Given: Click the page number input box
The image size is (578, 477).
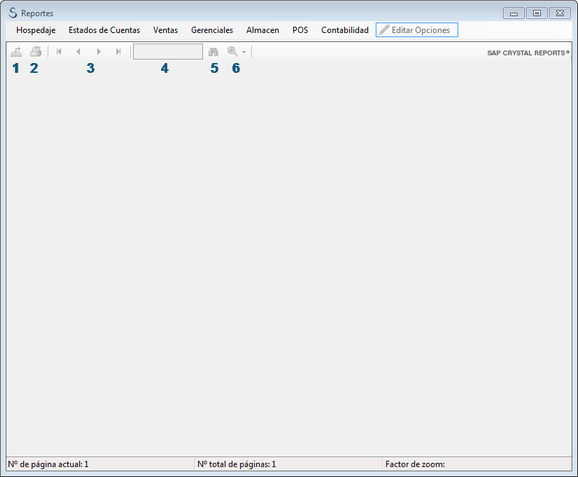Looking at the screenshot, I should 168,52.
